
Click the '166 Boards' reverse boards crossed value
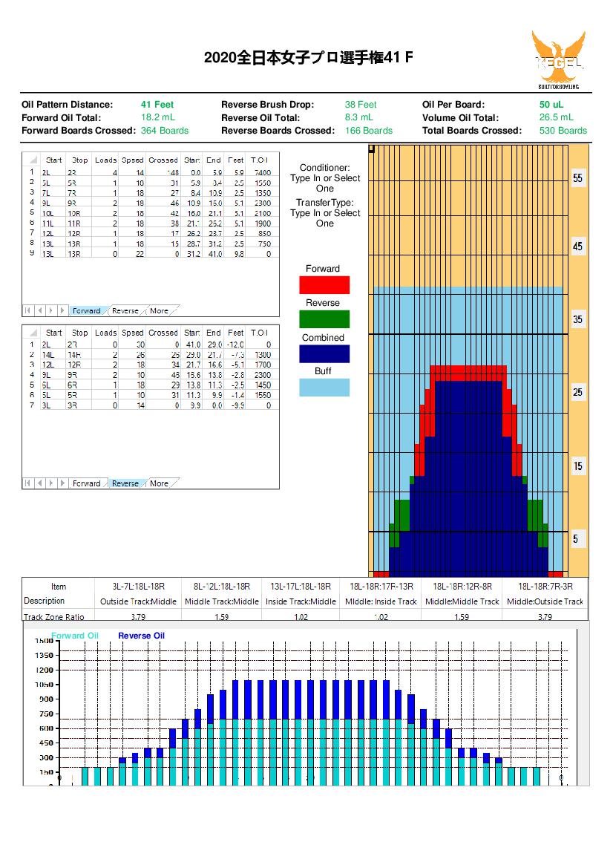click(368, 131)
